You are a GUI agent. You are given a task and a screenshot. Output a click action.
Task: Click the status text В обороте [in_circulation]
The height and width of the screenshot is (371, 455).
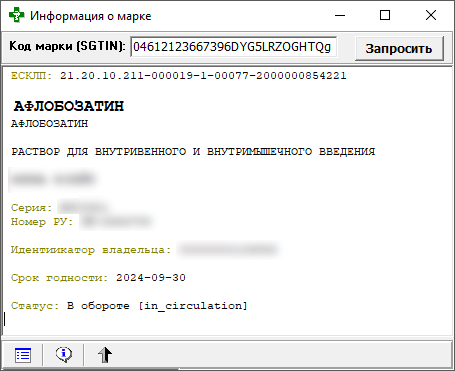point(157,306)
